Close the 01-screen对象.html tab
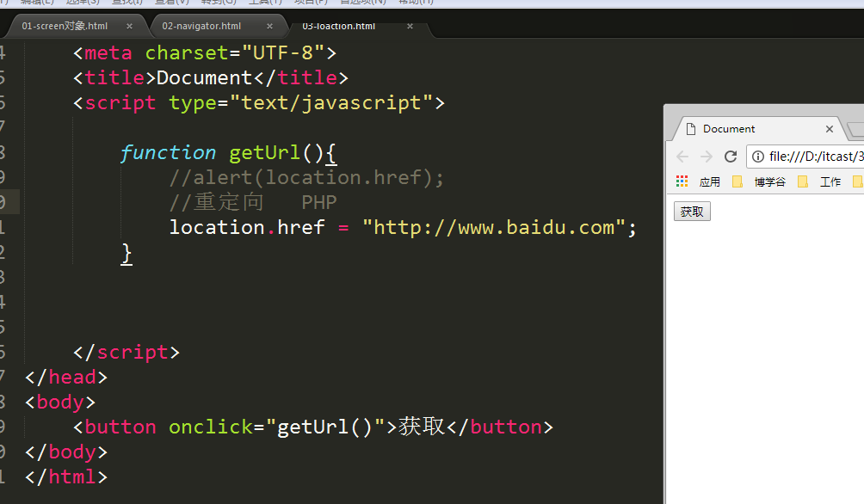Viewport: 864px width, 504px height. pos(129,26)
